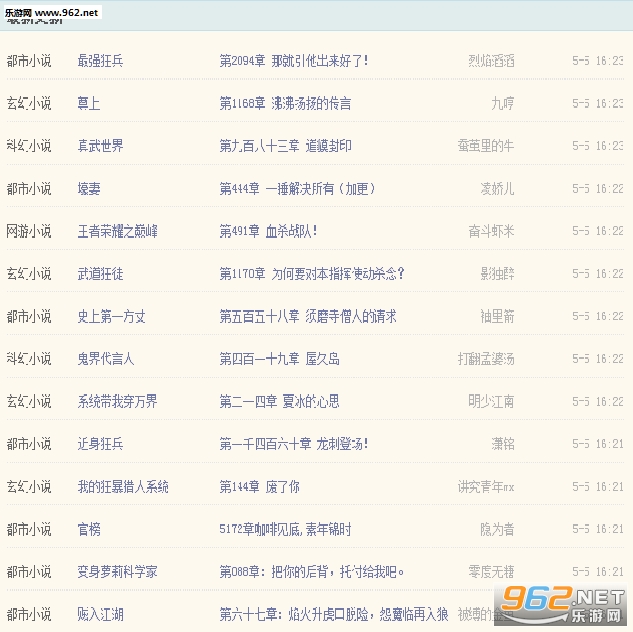Click author name 打翻孟婆汤
Screen dimensions: 633x632
tap(486, 359)
